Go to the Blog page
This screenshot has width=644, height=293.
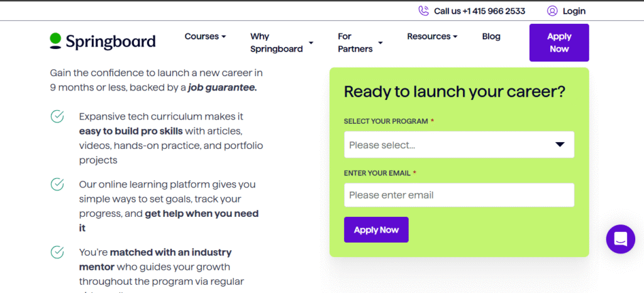tap(491, 36)
